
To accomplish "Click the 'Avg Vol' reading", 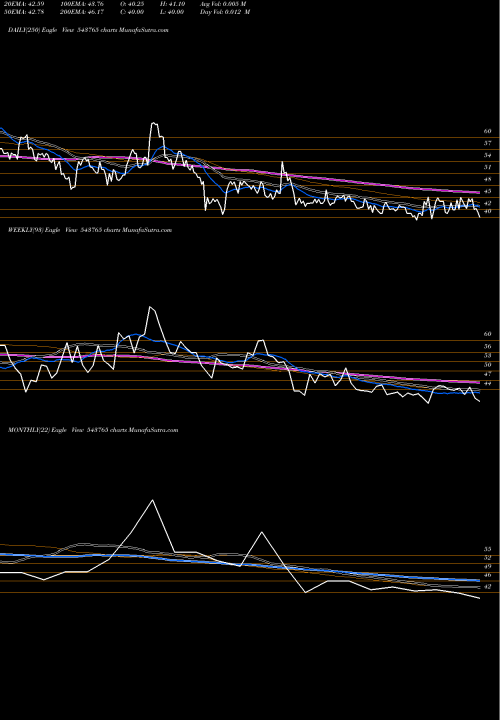I will pos(223,4).
